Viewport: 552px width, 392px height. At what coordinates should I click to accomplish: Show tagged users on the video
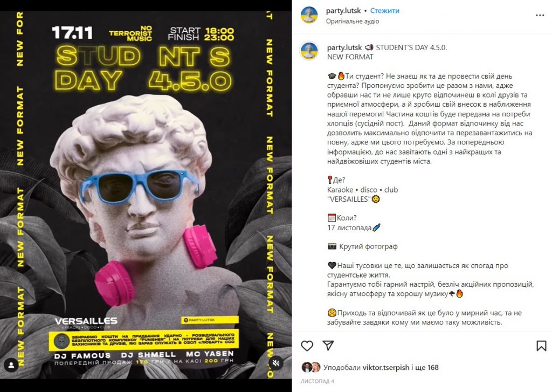[x=11, y=365]
